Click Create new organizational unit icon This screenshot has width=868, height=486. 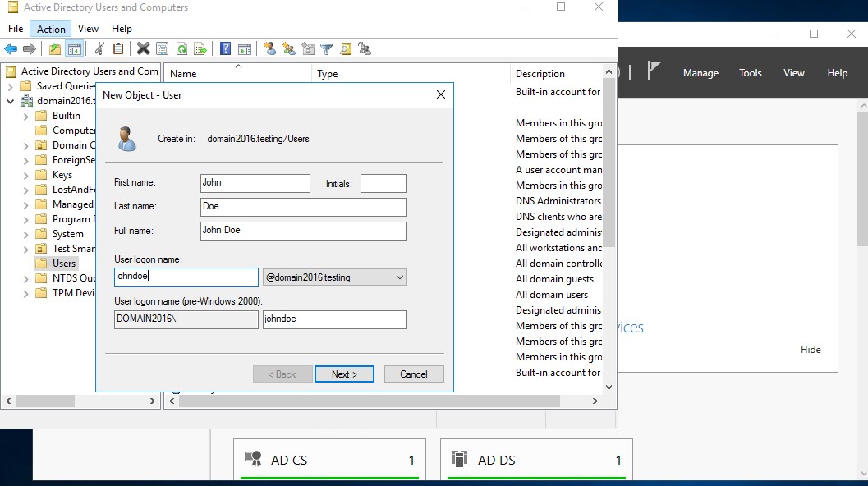pyautogui.click(x=308, y=48)
